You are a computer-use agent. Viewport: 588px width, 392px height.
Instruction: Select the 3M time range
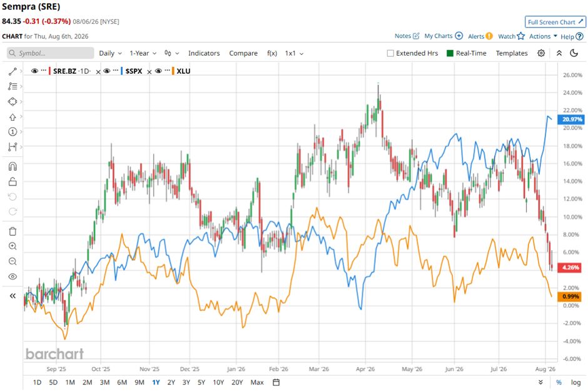(x=104, y=382)
